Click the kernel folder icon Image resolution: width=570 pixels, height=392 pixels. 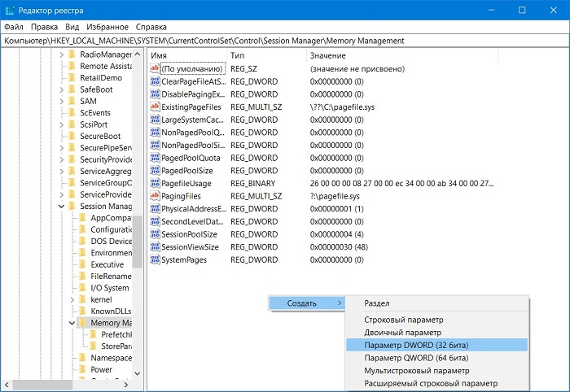83,299
